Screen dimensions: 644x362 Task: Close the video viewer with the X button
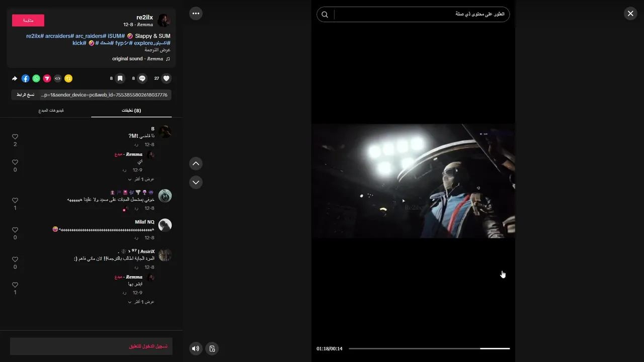630,14
